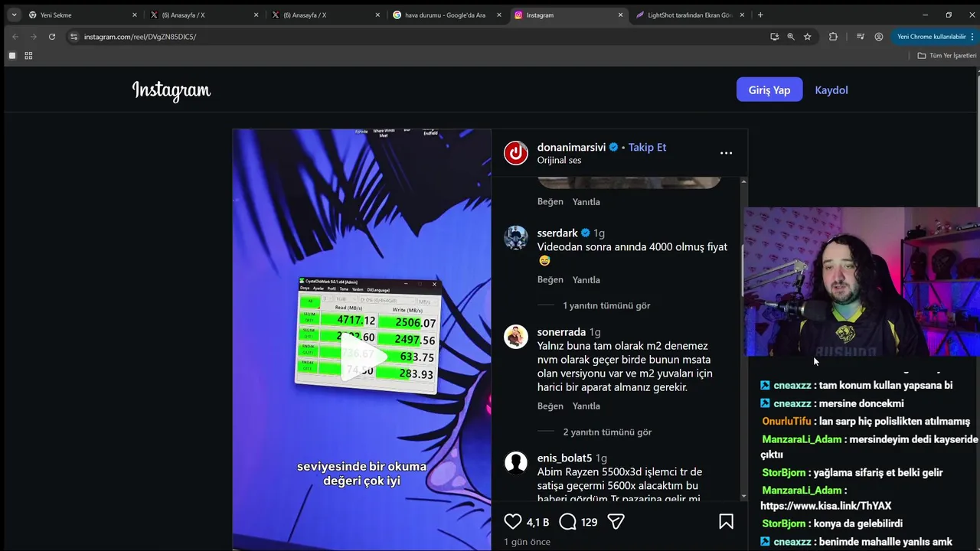Open the three-dots more options menu

(x=726, y=153)
